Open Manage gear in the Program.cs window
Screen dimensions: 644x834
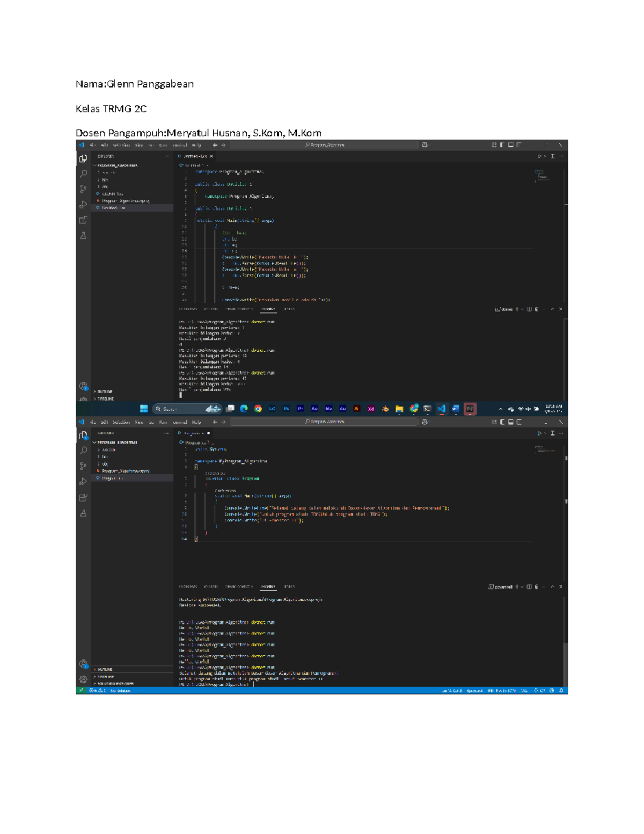click(x=83, y=679)
